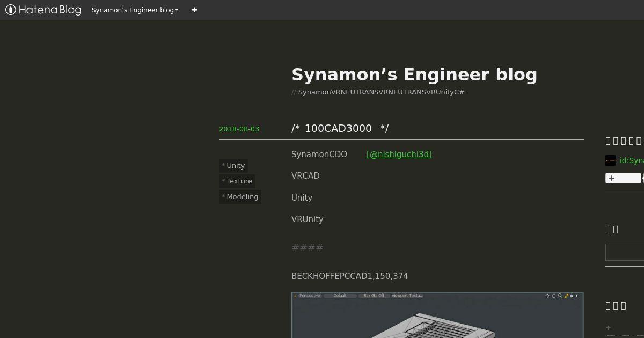The height and width of the screenshot is (338, 644).
Task: Open the Synamon's Engineer blog title link
Action: [x=414, y=75]
